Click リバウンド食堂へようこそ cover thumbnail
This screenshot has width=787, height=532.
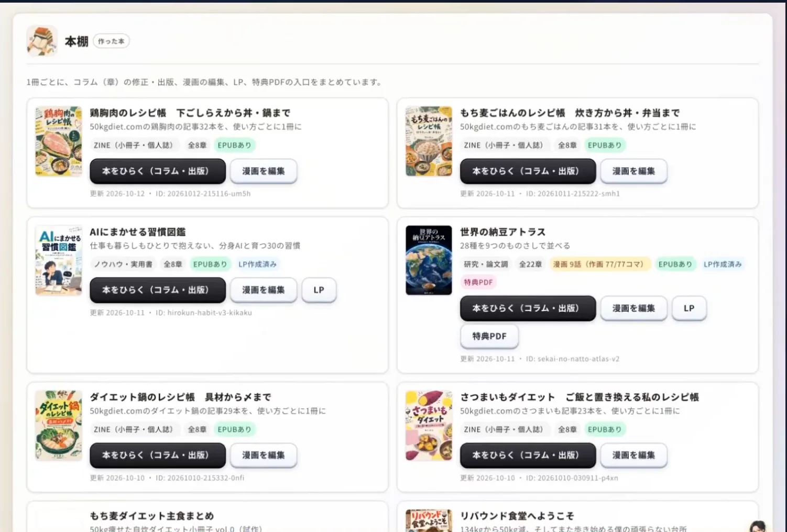[x=429, y=521]
